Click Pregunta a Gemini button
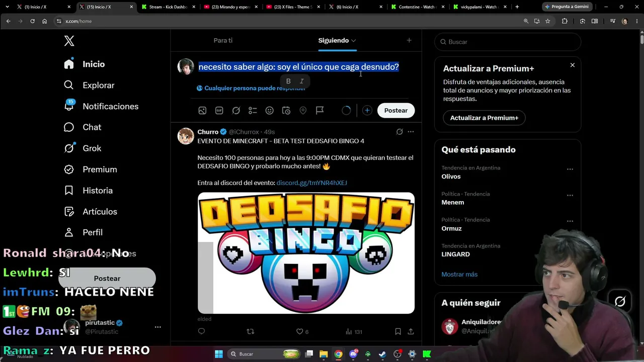 pos(567,7)
